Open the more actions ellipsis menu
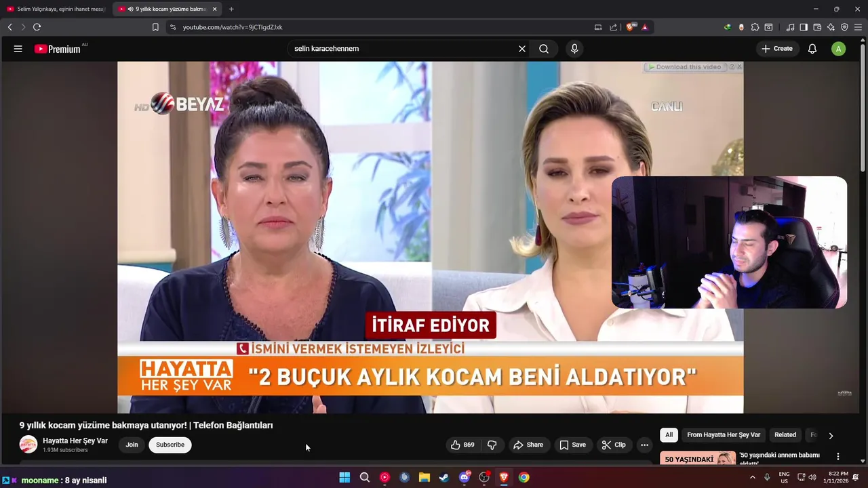868x488 pixels. (644, 445)
